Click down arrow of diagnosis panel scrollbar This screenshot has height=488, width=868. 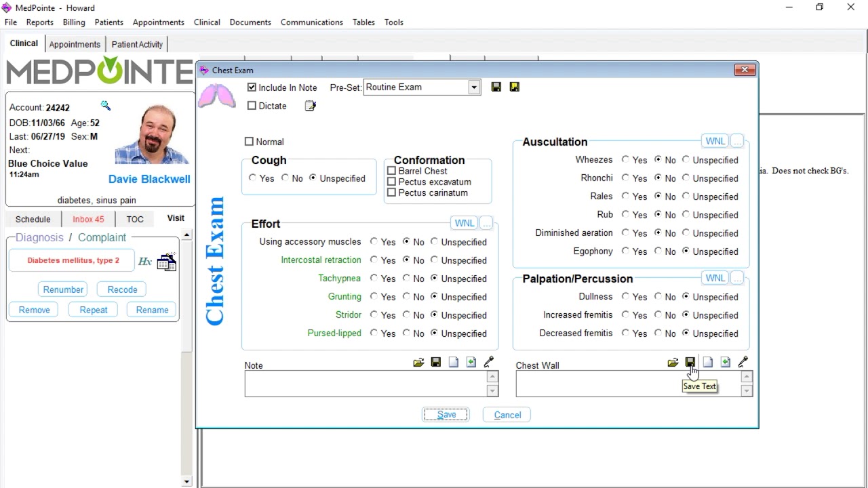[187, 482]
